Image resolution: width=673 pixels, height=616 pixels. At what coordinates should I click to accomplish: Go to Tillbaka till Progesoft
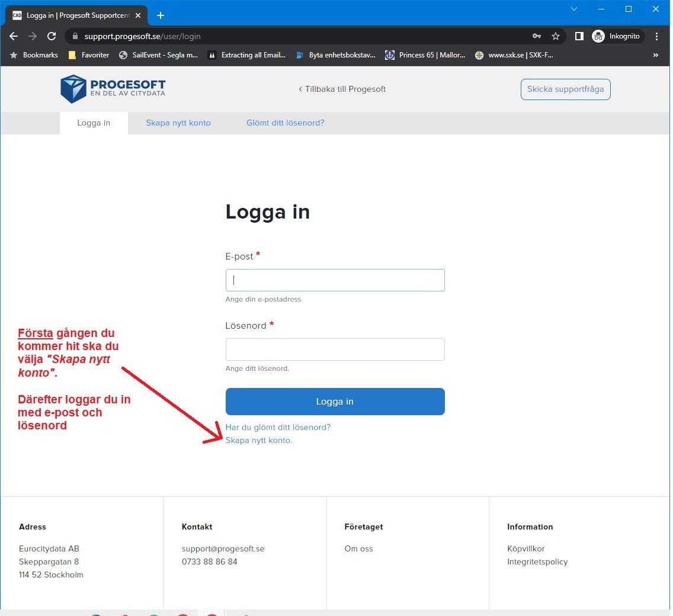tap(342, 89)
